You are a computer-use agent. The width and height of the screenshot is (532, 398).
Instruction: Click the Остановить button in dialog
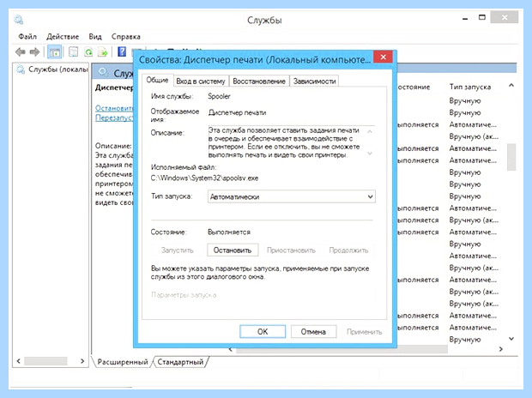click(x=233, y=250)
